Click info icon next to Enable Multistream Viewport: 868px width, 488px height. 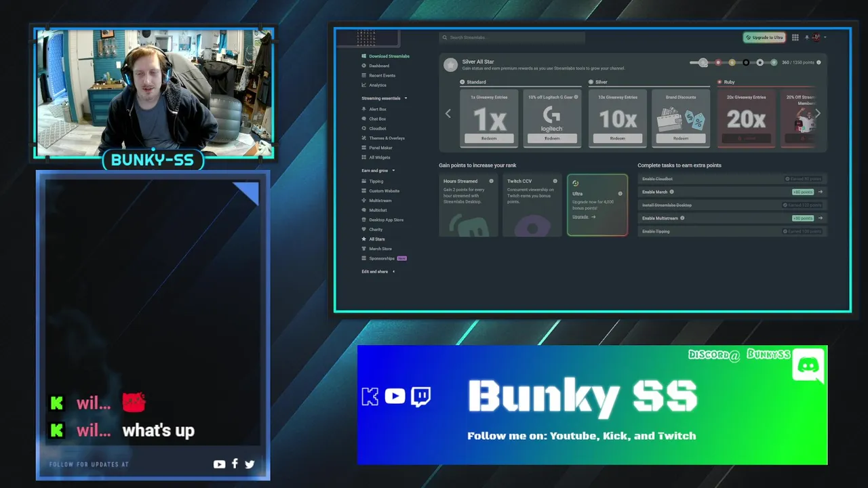point(682,218)
